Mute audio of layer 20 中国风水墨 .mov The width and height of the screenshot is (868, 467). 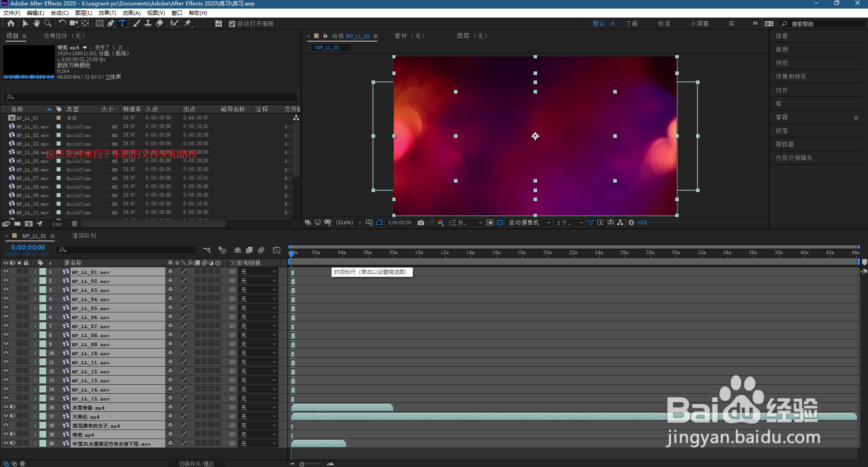(13, 443)
